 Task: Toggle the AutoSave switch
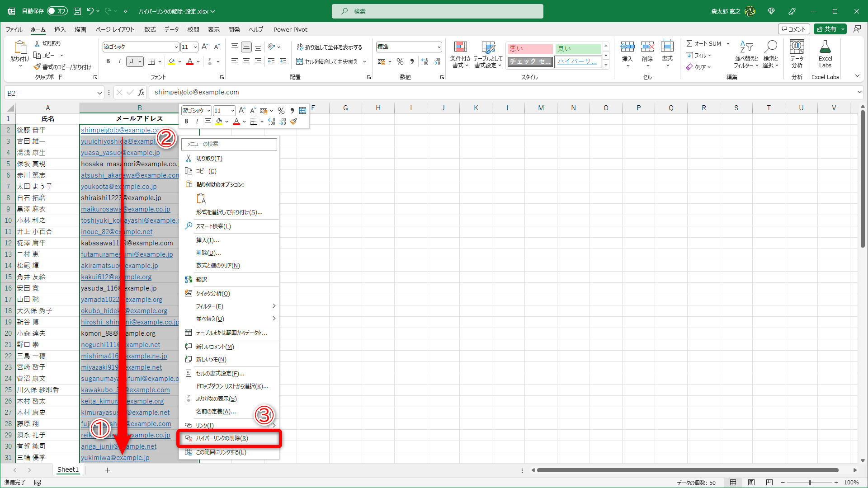[x=57, y=11]
